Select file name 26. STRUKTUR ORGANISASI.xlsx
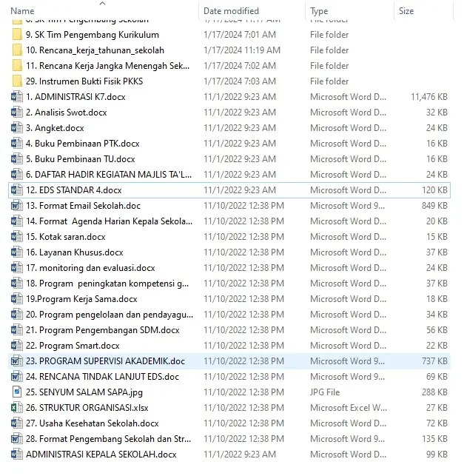Viewport: 464px width, 476px height. coord(87,408)
